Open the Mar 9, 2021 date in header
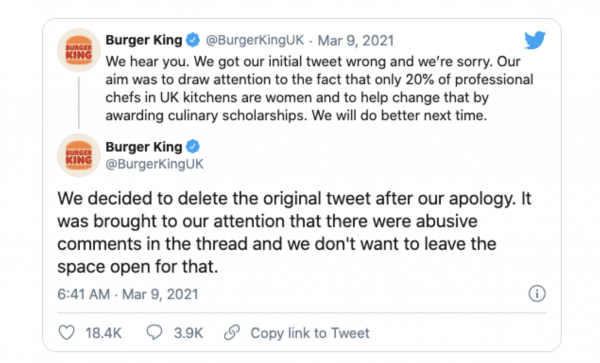600x363 pixels. [x=355, y=40]
